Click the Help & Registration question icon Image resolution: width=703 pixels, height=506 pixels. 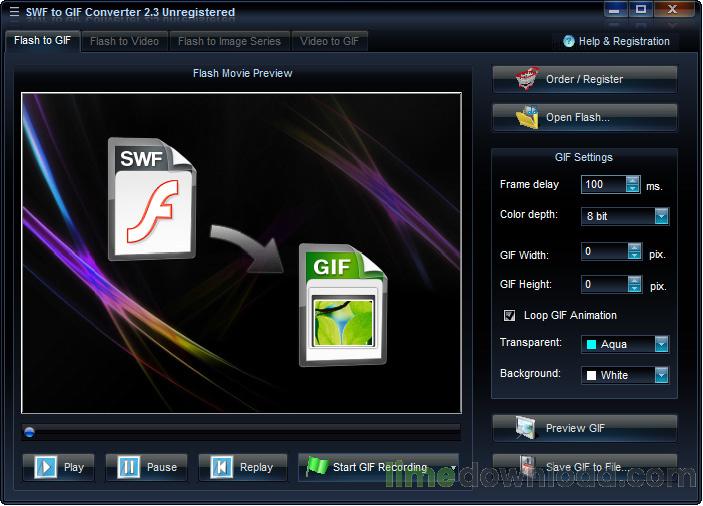[569, 41]
